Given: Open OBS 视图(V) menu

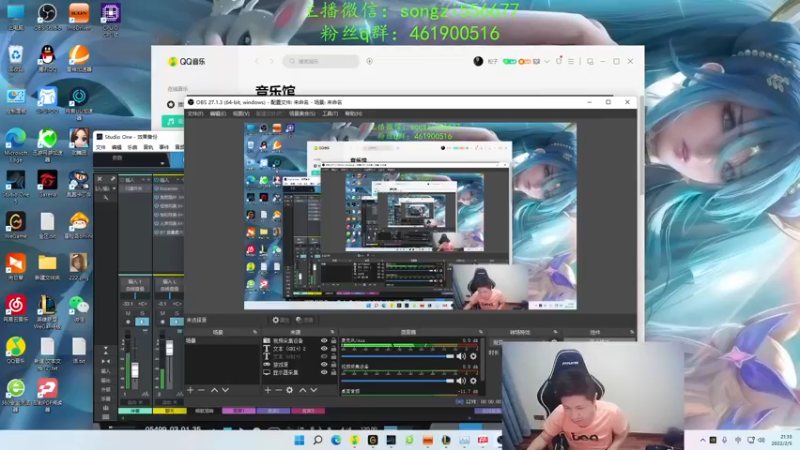Looking at the screenshot, I should 241,114.
